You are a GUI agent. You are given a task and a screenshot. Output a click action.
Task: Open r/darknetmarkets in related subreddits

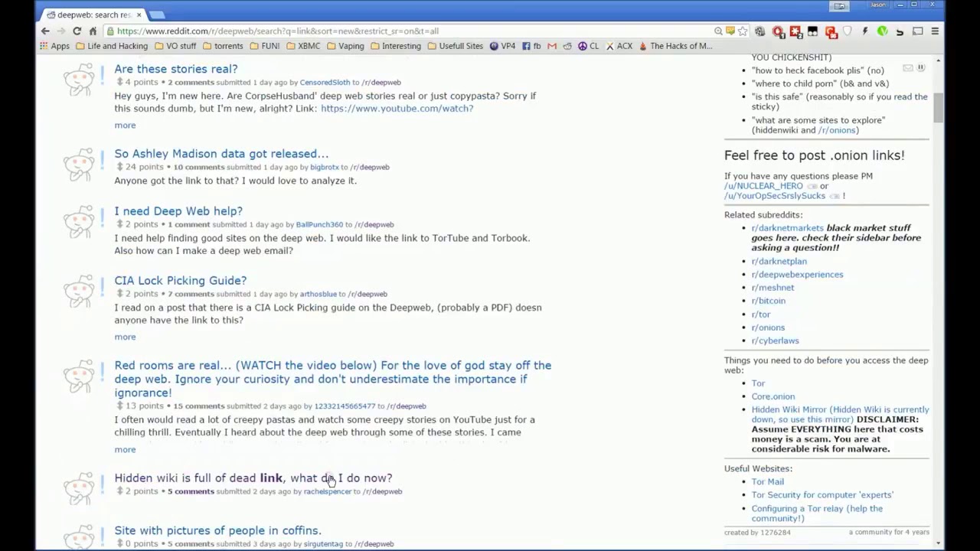(787, 228)
